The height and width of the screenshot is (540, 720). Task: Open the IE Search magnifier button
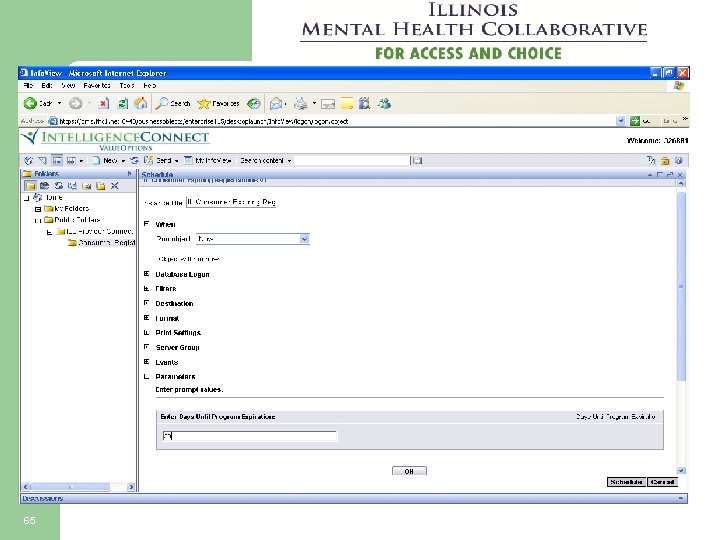173,104
